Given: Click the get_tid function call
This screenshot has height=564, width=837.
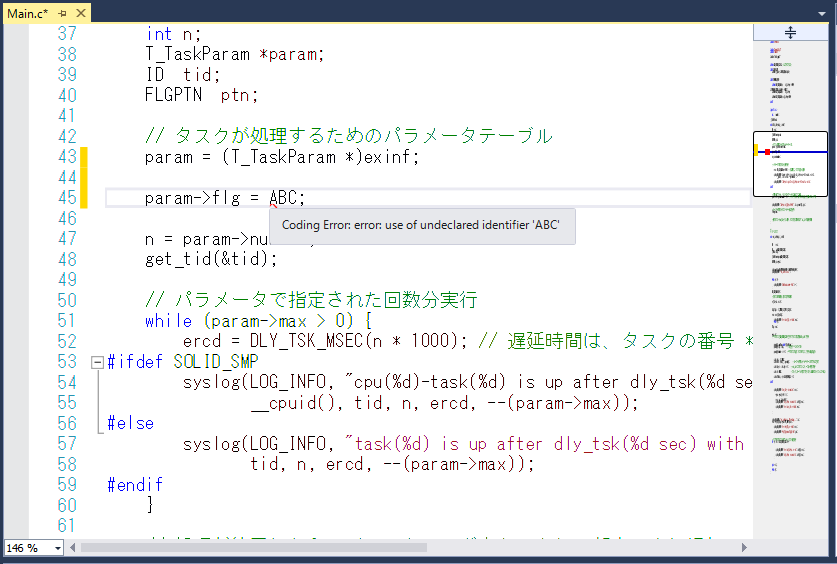Looking at the screenshot, I should (x=175, y=259).
